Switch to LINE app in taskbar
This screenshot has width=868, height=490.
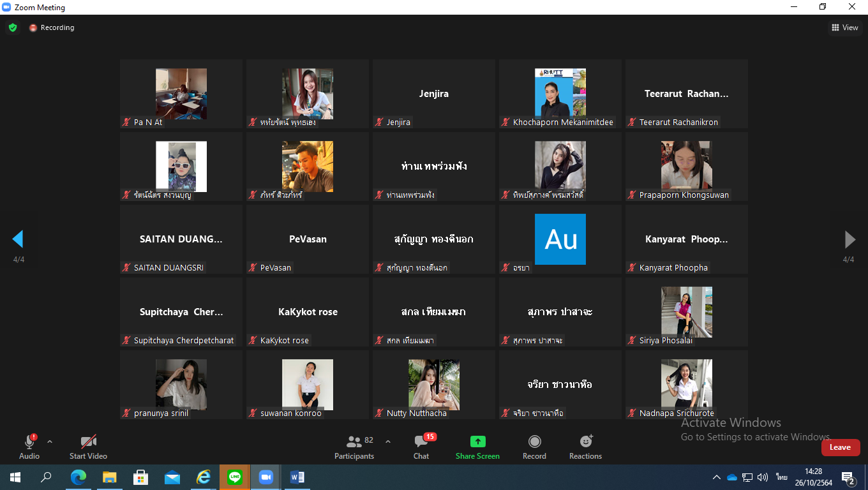pos(235,477)
